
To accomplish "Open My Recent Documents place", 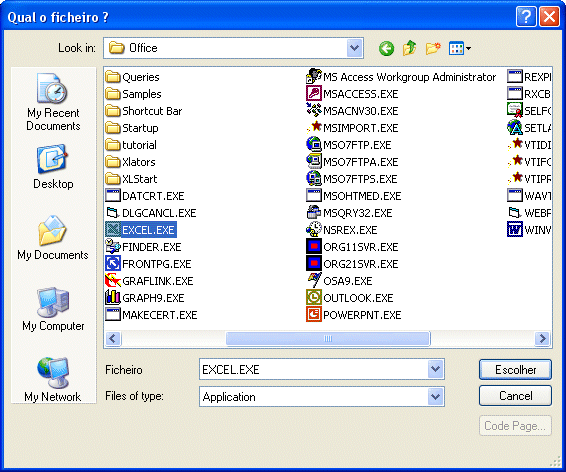I will point(53,102).
